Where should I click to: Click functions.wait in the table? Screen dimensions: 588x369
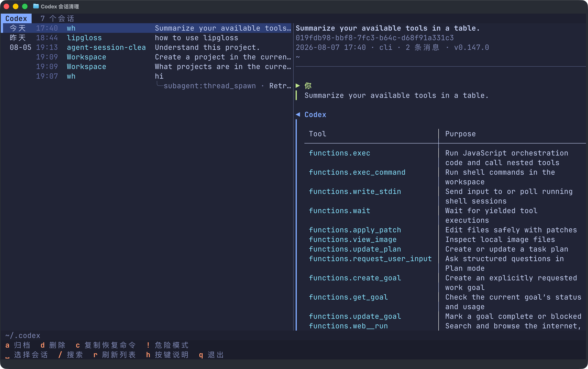click(x=339, y=211)
